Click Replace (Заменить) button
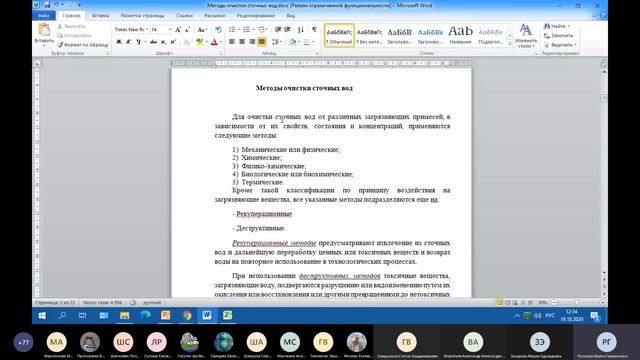 558,36
